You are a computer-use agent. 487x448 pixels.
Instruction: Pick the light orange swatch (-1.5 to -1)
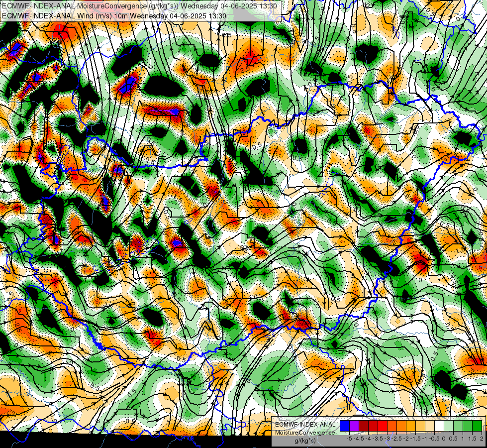point(420,426)
